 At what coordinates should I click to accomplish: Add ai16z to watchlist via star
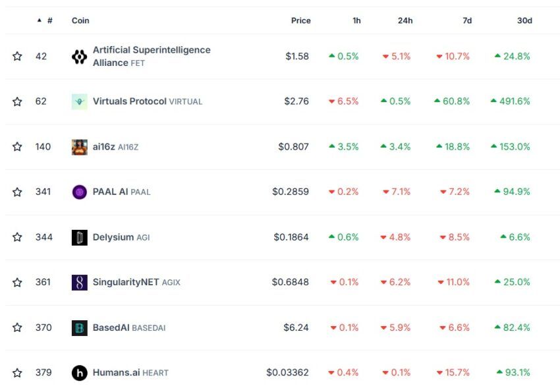[17, 146]
